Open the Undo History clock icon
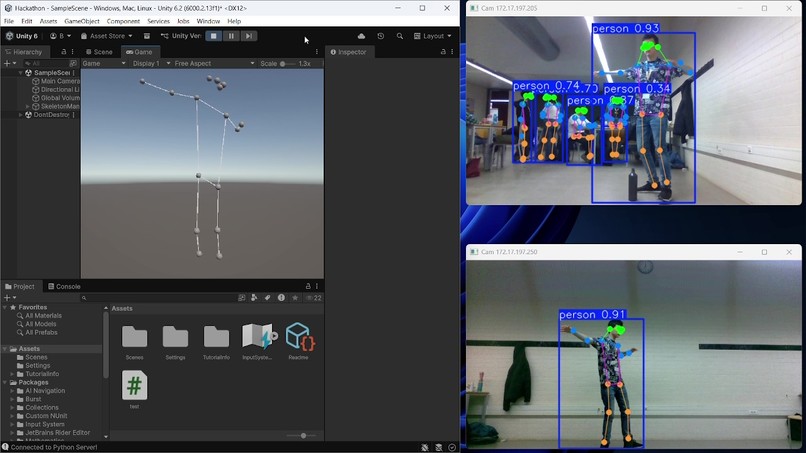Viewport: 806px width, 453px height. point(380,36)
